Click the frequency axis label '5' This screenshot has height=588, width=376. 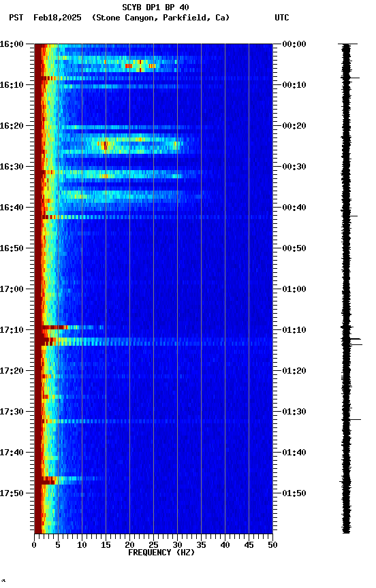(x=58, y=545)
